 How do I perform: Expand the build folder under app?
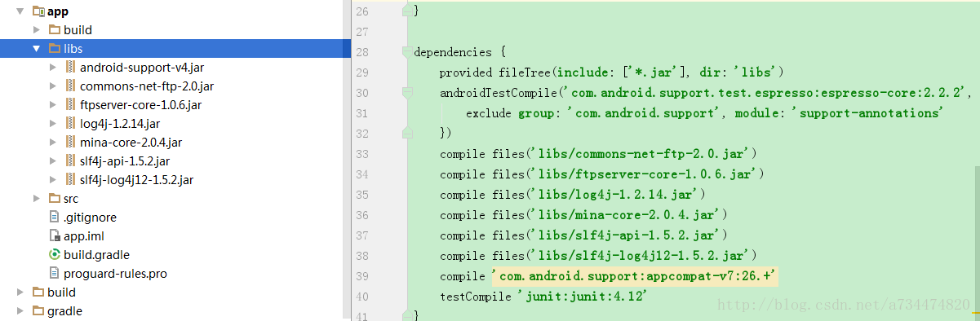(x=37, y=30)
